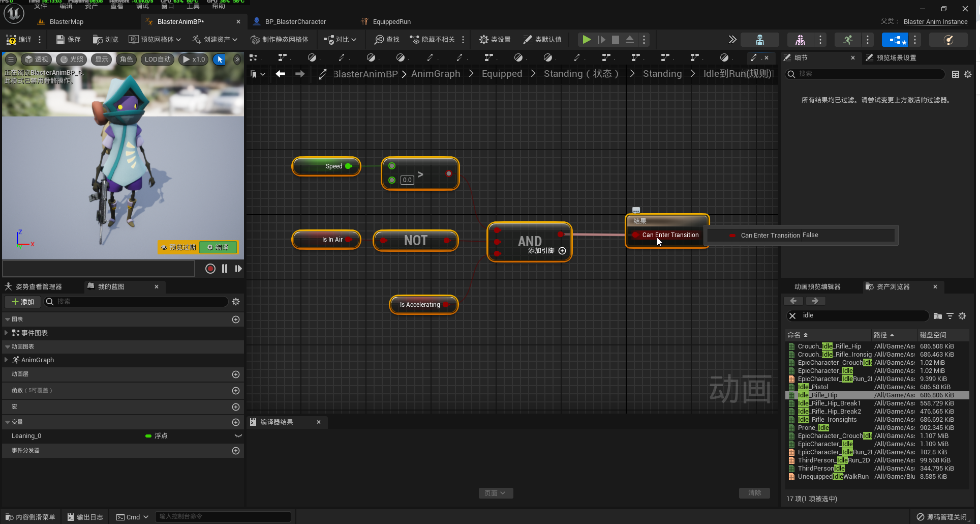Pause the preview animation
980x524 pixels.
225,269
